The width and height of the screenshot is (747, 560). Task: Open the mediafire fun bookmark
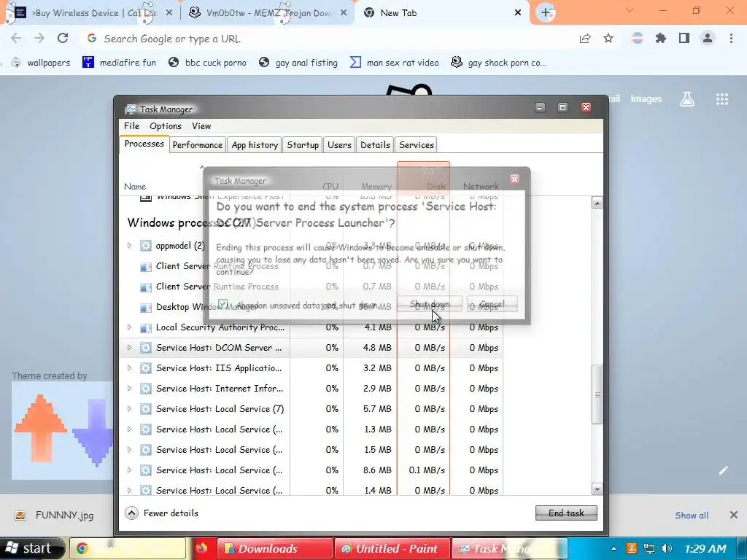click(x=120, y=63)
